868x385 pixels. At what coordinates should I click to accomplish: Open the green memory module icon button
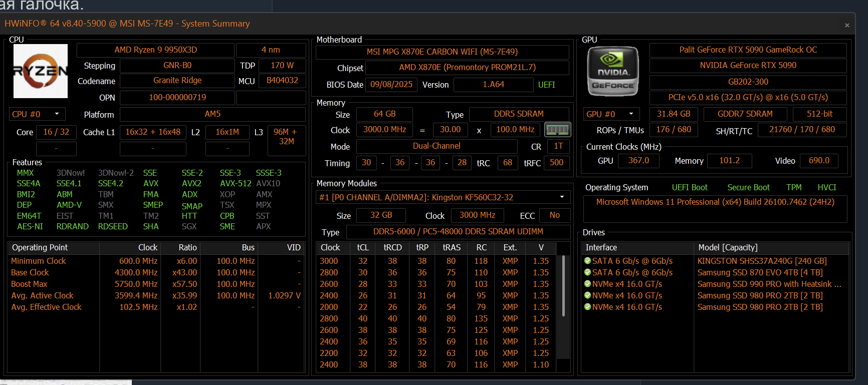tap(557, 130)
